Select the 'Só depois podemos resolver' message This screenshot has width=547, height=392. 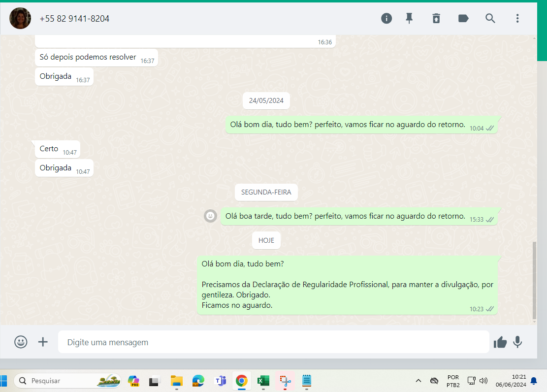click(97, 57)
